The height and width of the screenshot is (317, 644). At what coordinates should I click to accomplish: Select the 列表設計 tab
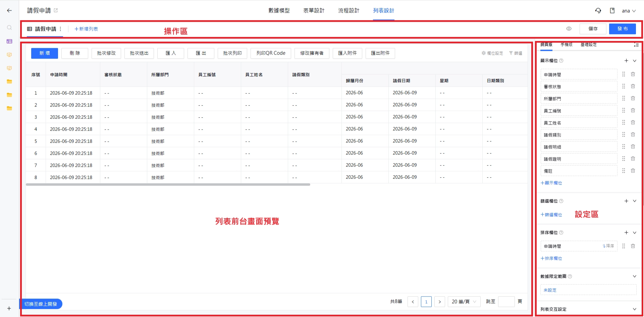[x=384, y=10]
